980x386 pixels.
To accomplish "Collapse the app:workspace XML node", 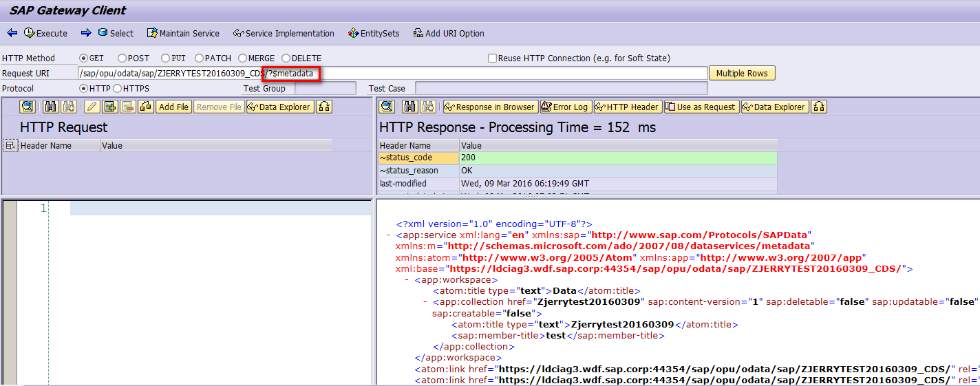I will 407,280.
